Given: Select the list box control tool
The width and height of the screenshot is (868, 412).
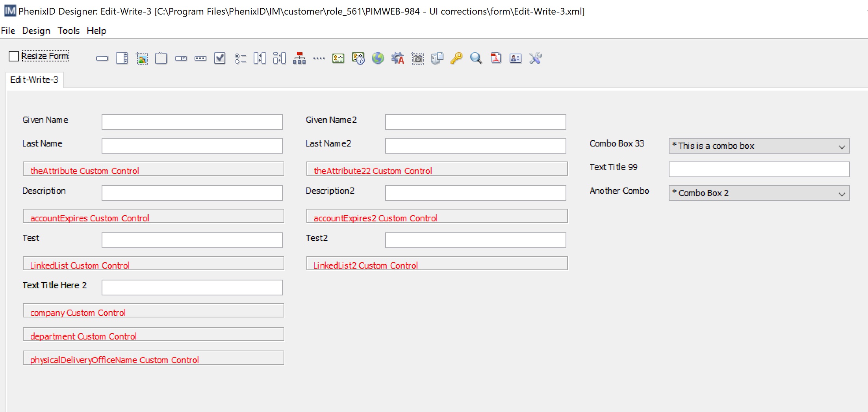Looking at the screenshot, I should click(x=122, y=58).
